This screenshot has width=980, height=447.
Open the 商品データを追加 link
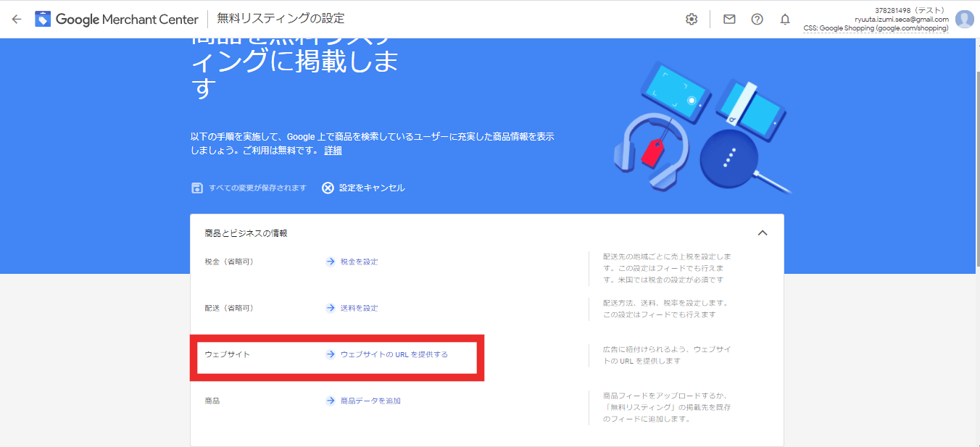pyautogui.click(x=370, y=401)
